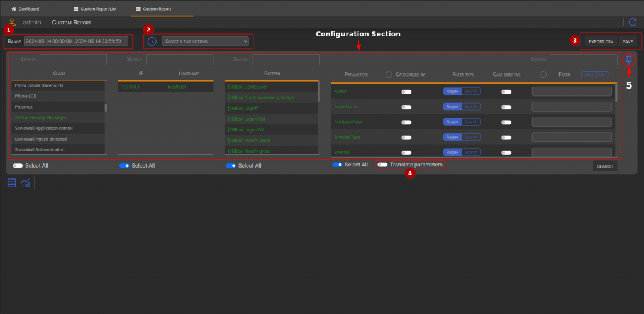Toggle Case sensitive for BrowserType
This screenshot has height=314, width=644.
point(506,138)
